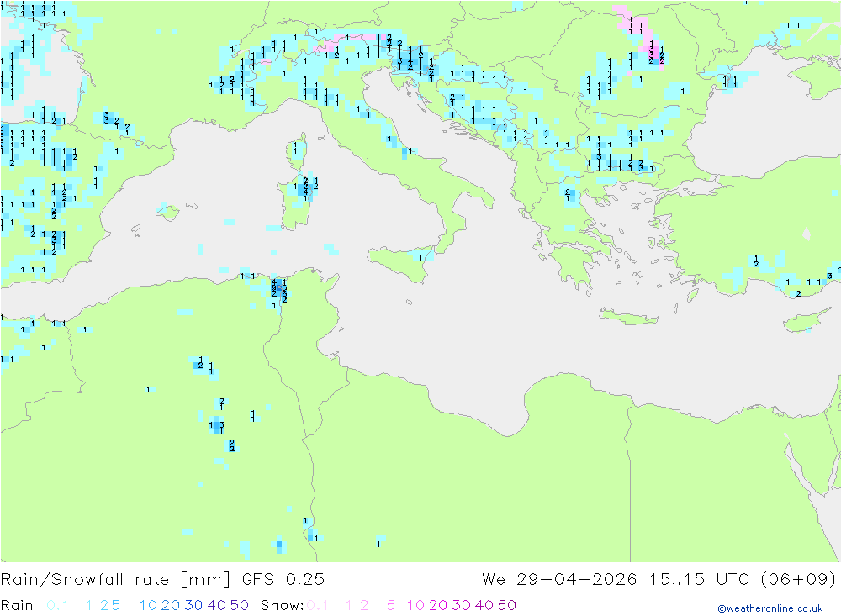The height and width of the screenshot is (616, 841).
Task: Click the Snow legend value 5
Action: pyautogui.click(x=391, y=605)
